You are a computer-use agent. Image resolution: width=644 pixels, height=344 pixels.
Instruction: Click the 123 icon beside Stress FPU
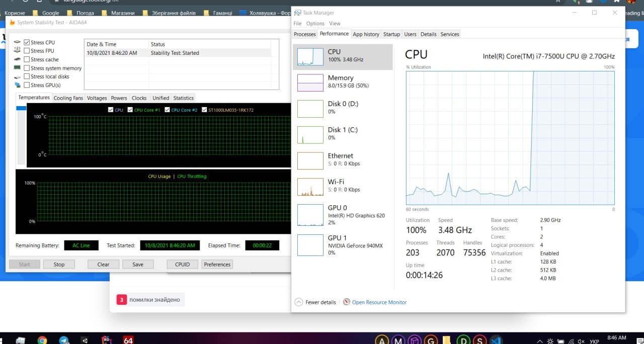tap(18, 50)
